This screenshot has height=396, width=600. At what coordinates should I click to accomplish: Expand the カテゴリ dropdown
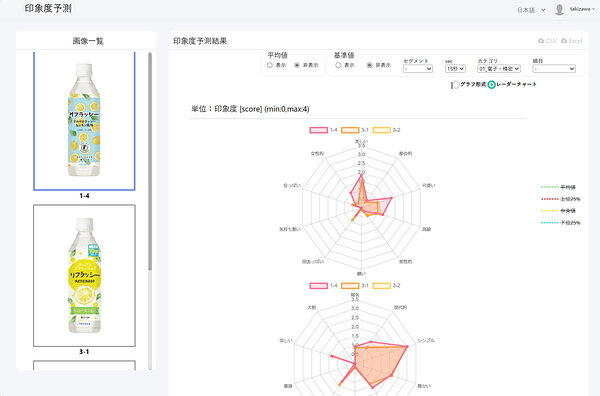499,69
